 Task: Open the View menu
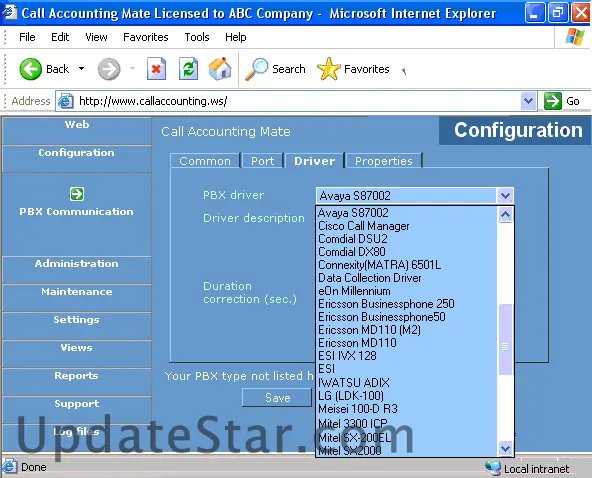coord(96,37)
